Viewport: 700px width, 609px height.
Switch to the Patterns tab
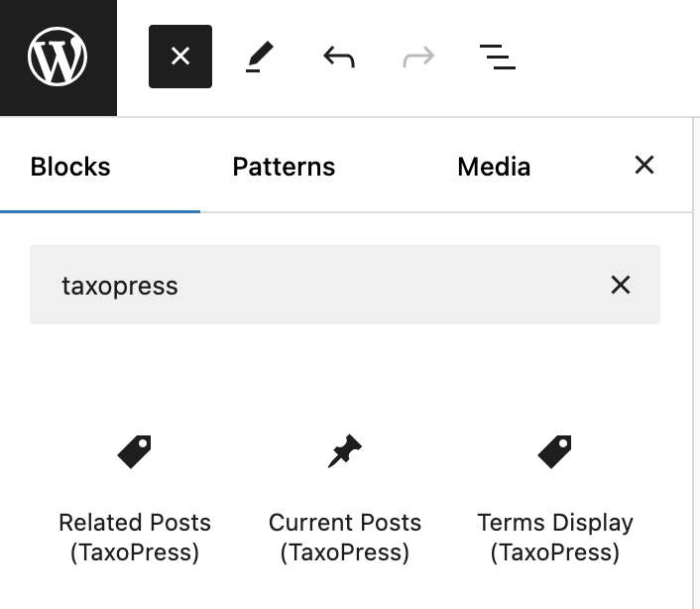[284, 167]
